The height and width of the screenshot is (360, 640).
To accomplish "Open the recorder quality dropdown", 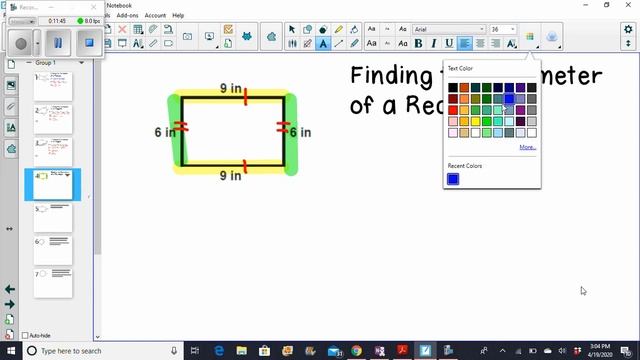I will click(22, 21).
